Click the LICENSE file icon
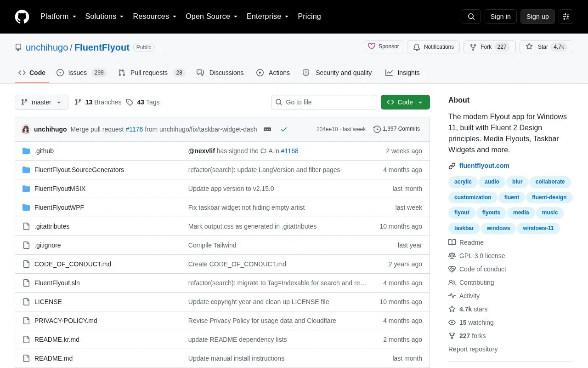This screenshot has height=368, width=588. [x=26, y=302]
